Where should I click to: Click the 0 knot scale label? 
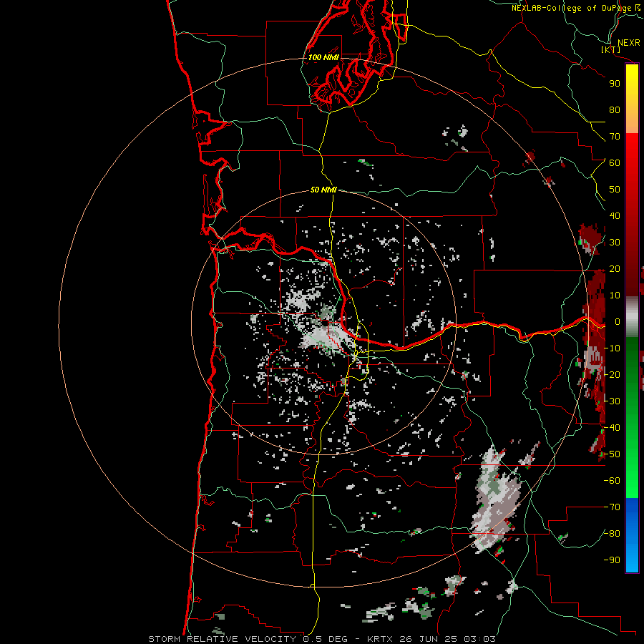pos(618,322)
